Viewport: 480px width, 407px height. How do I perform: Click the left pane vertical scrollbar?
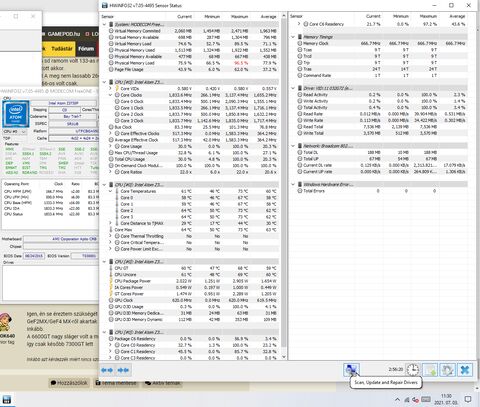284,183
